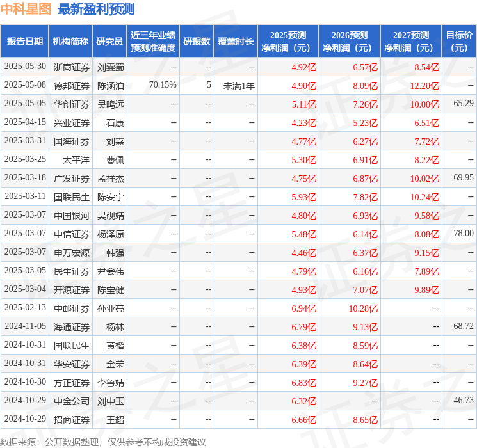Click the date 2025-03-31
Screen dimensions: 477x448
tap(25, 141)
